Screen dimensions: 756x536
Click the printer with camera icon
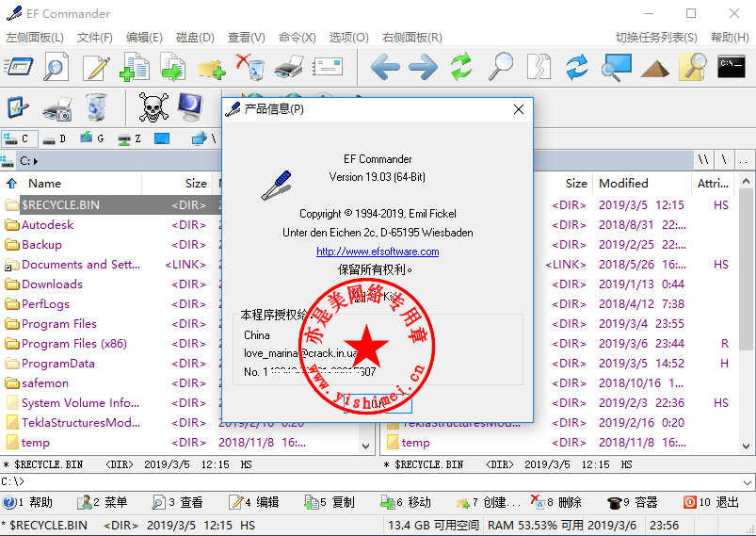pos(56,107)
